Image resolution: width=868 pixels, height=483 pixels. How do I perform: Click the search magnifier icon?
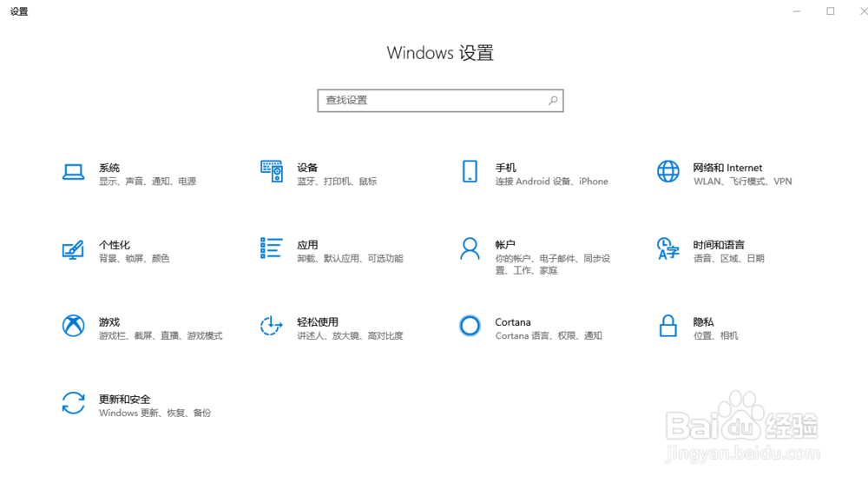tap(552, 101)
